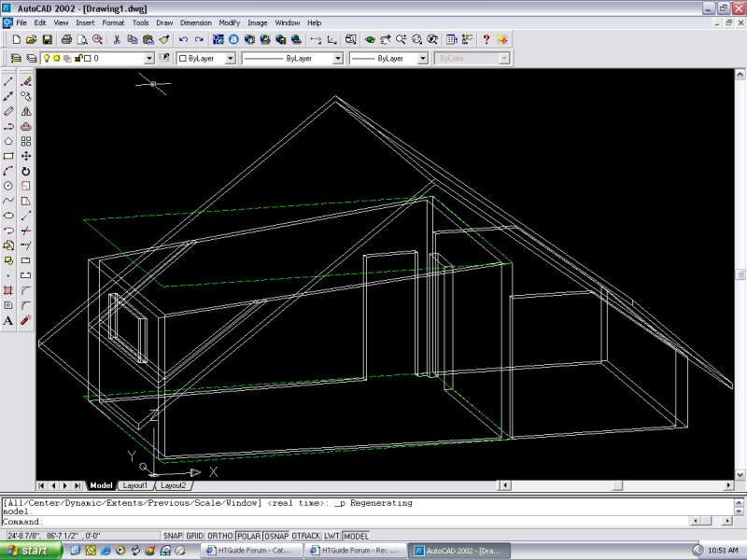This screenshot has height=560, width=747.
Task: Click the coordinates readout in status bar
Action: tap(81, 536)
